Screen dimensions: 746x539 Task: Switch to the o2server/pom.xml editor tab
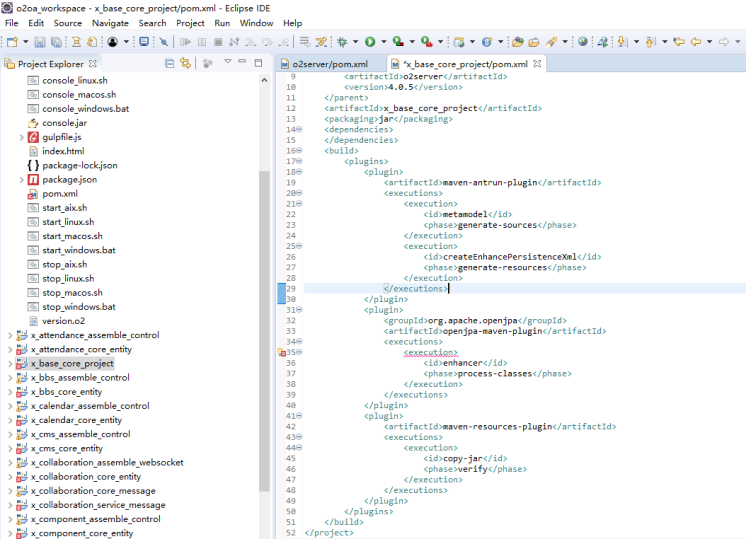pos(330,64)
